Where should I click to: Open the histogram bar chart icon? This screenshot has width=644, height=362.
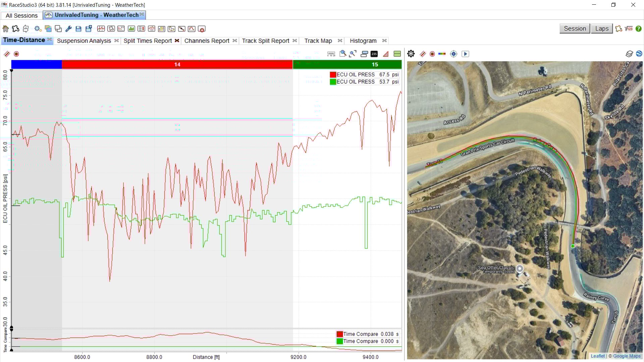[131, 29]
